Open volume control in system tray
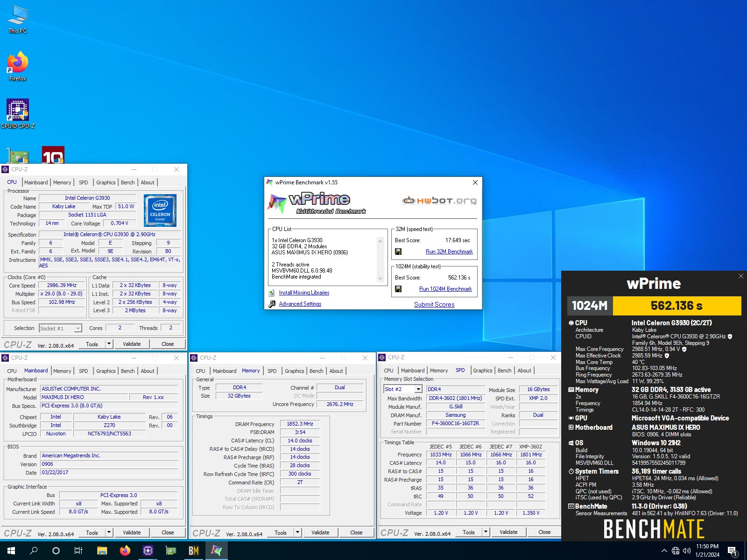This screenshot has height=560, width=747. pyautogui.click(x=687, y=551)
